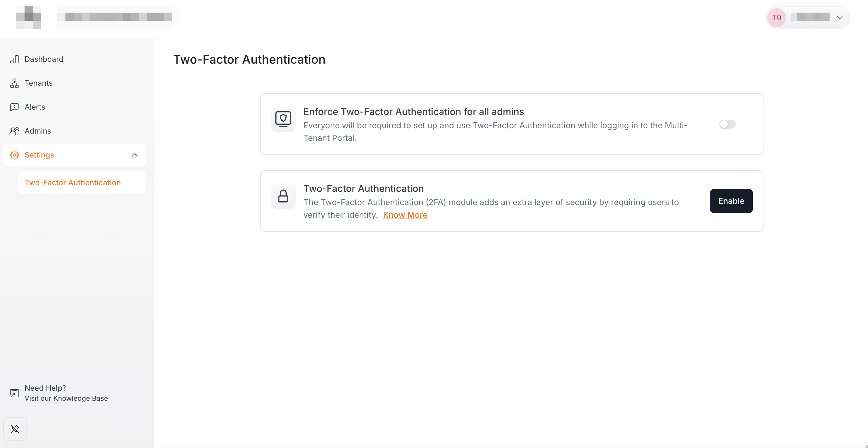Click 'Enforce Two-Factor Authentication for all admins' title
This screenshot has width=868, height=448.
[414, 112]
